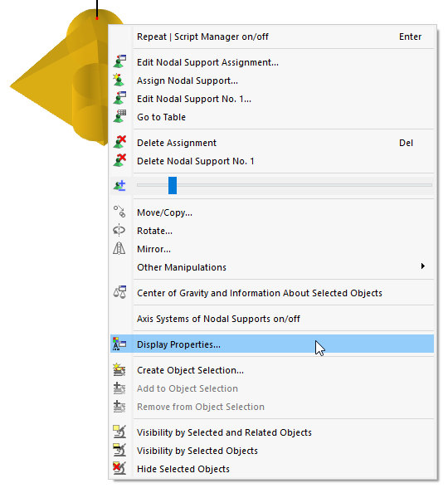Click the Delete Nodal Support No. 1 icon

119,161
